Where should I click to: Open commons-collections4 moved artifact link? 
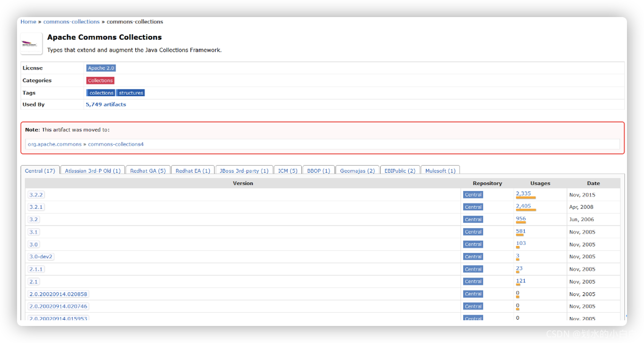coord(116,144)
